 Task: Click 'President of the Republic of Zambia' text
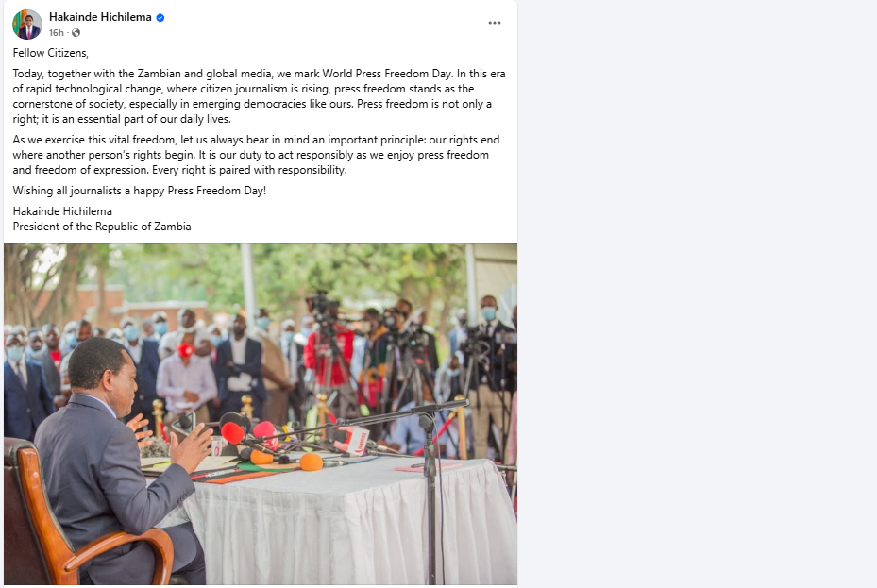(x=102, y=227)
